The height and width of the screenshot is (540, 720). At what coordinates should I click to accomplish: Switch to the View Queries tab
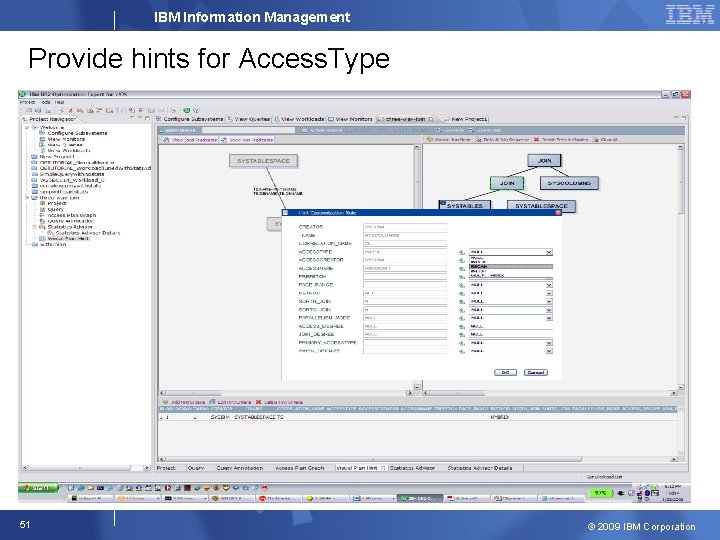(249, 119)
